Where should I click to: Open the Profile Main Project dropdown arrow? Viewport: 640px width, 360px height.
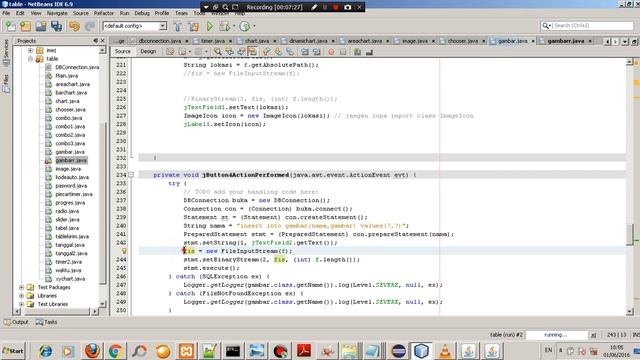point(254,26)
